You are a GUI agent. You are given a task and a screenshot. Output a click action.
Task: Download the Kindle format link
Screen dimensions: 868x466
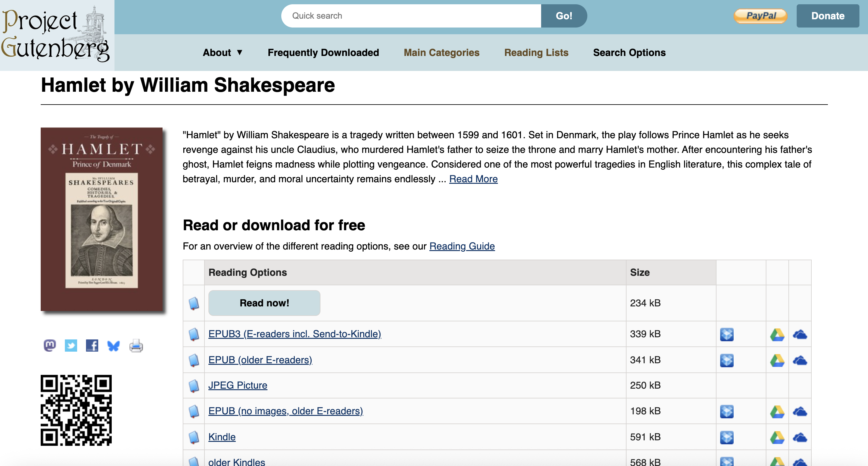(222, 437)
